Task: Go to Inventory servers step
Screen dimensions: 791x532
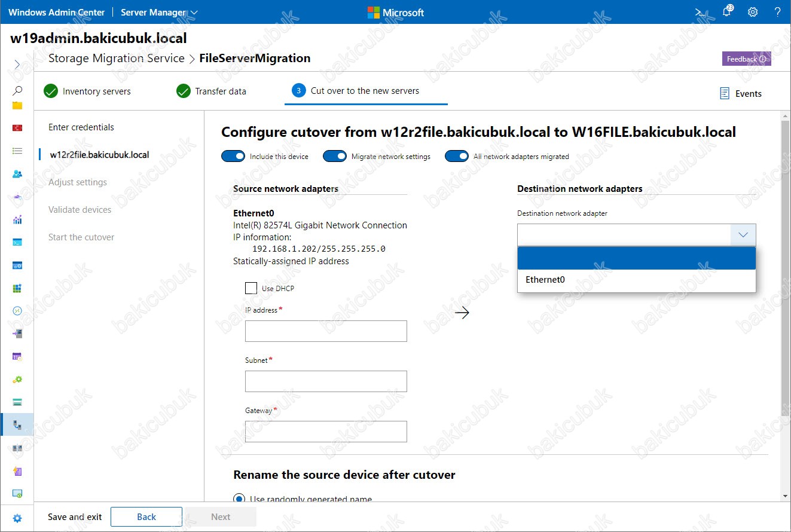Action: coord(87,91)
